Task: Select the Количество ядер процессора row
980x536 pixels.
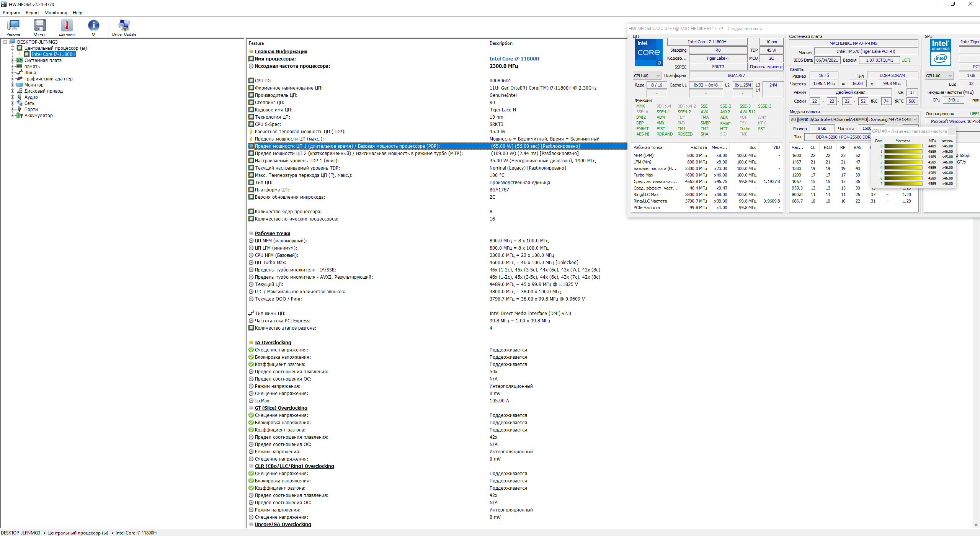Action: pyautogui.click(x=437, y=212)
